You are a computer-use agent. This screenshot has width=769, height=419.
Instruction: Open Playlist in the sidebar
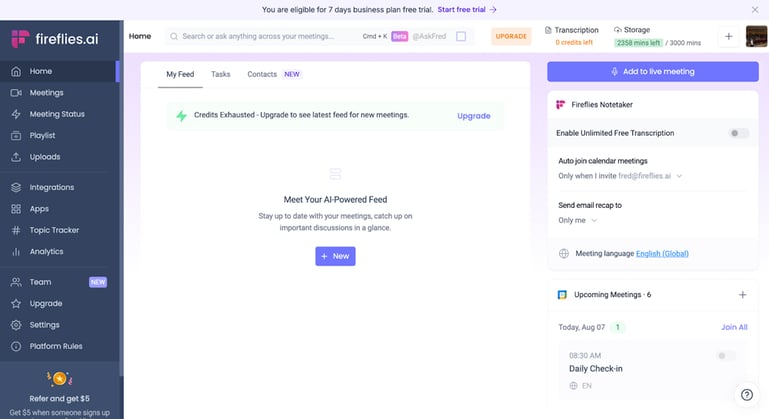click(42, 135)
